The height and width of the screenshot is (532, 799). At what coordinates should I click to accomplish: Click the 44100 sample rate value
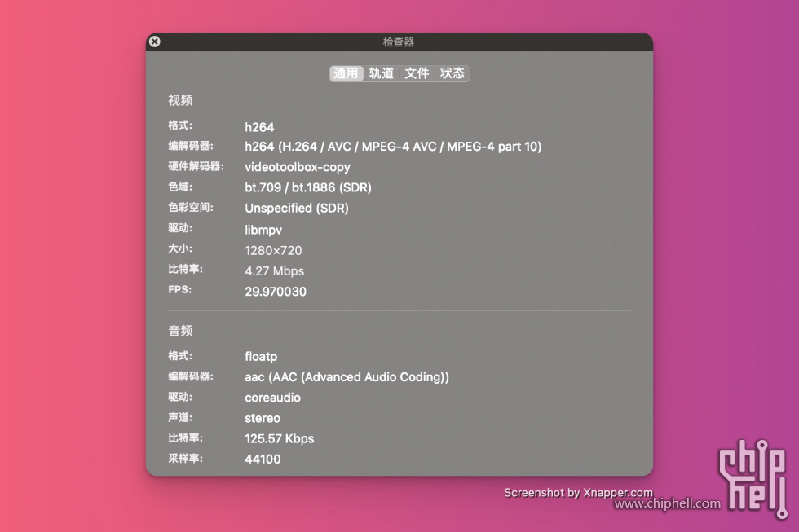click(263, 459)
